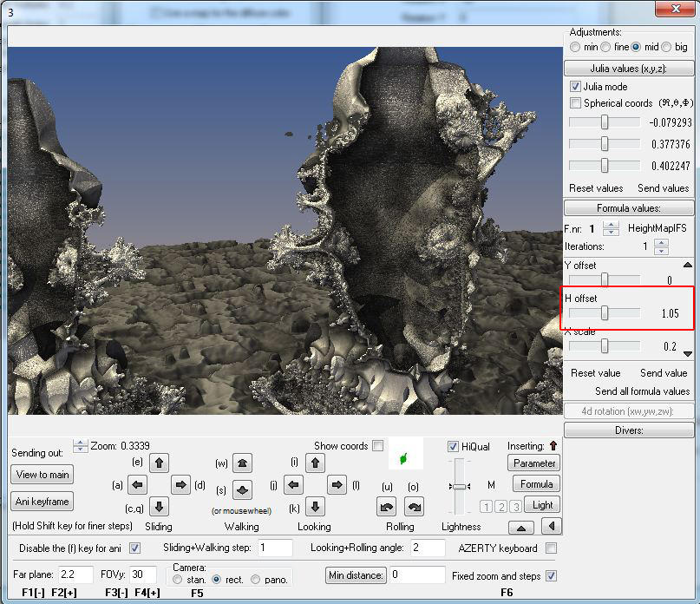The height and width of the screenshot is (604, 700).
Task: Click Reset value in Formula section
Action: pos(596,373)
